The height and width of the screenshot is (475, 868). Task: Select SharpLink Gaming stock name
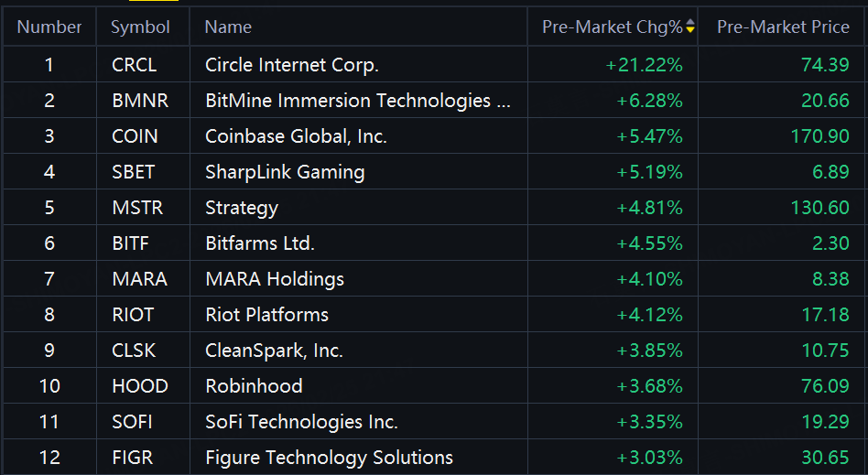(x=285, y=172)
